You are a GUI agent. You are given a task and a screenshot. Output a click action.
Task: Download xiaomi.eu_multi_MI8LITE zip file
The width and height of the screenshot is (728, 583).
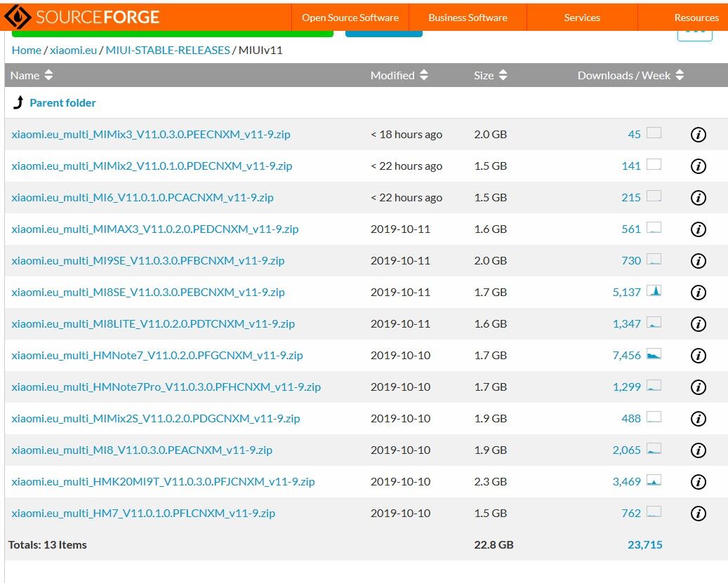(x=153, y=323)
